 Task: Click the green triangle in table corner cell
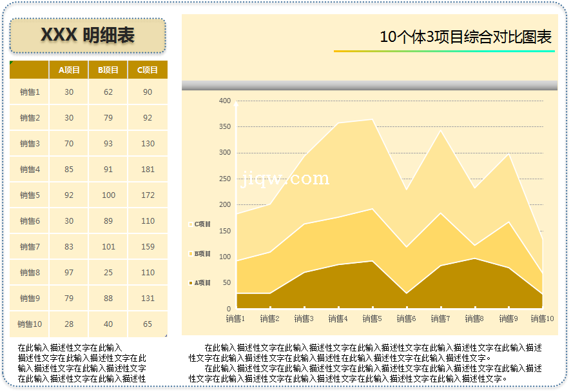[12, 63]
